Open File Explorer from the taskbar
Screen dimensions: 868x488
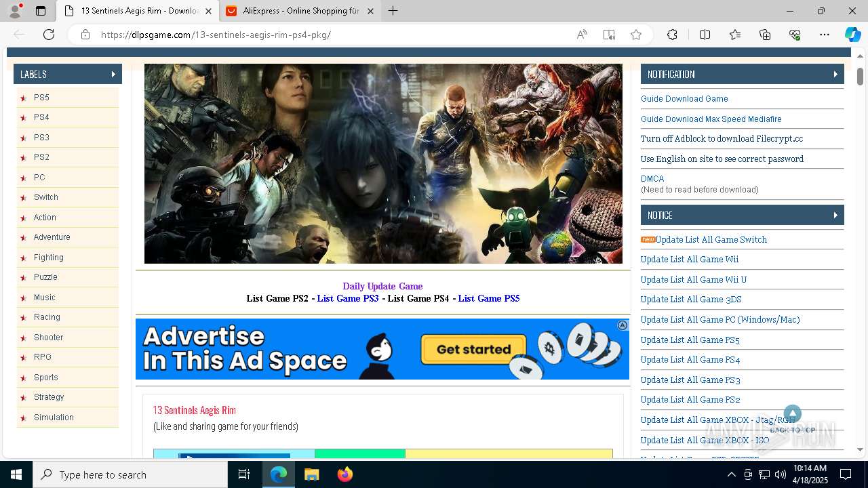pos(311,474)
